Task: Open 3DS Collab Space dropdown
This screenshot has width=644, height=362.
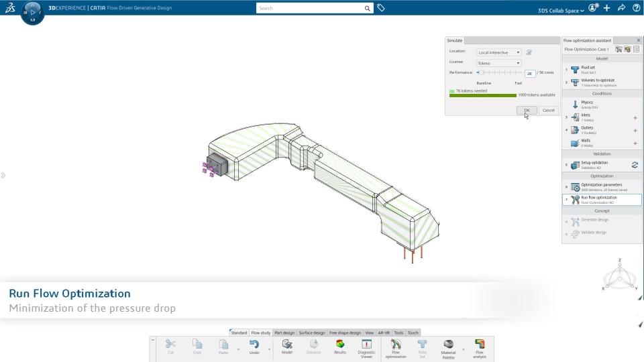Action: (561, 11)
